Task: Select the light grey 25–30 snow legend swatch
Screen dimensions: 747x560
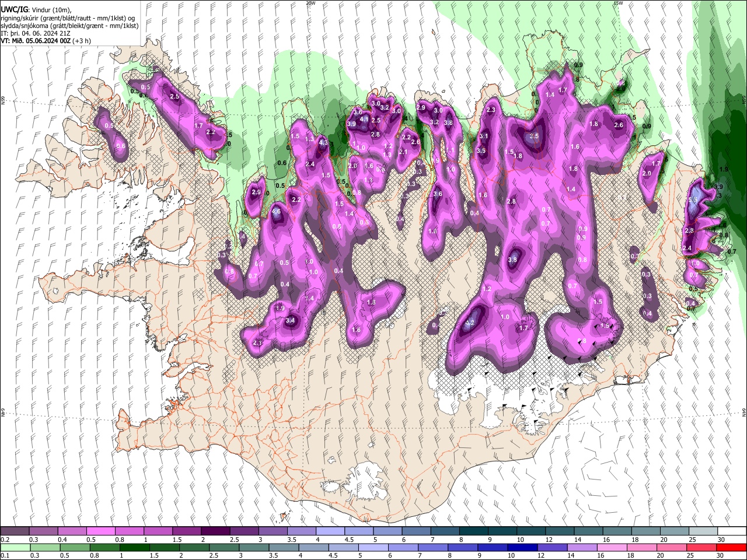Action: (x=703, y=531)
